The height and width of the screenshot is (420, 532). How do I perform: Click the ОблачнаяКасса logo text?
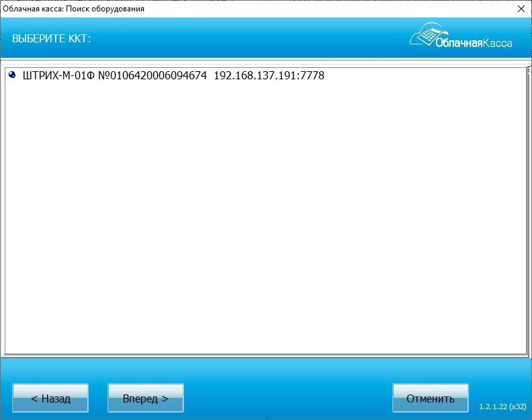(x=474, y=43)
